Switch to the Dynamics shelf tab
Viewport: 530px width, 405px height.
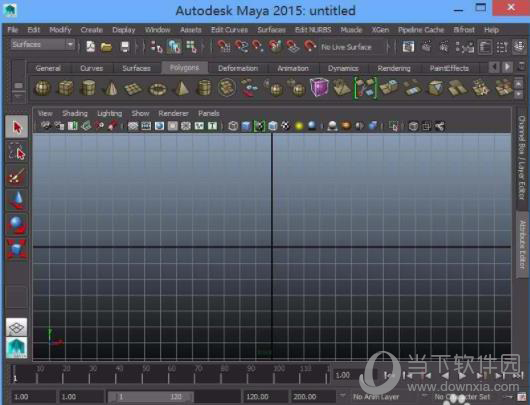343,68
